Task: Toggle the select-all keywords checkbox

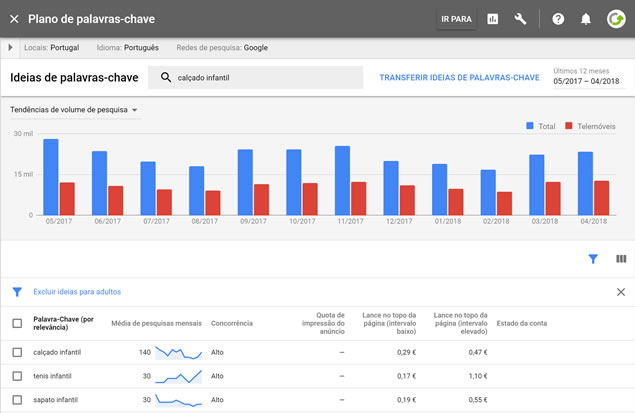Action: [17, 323]
